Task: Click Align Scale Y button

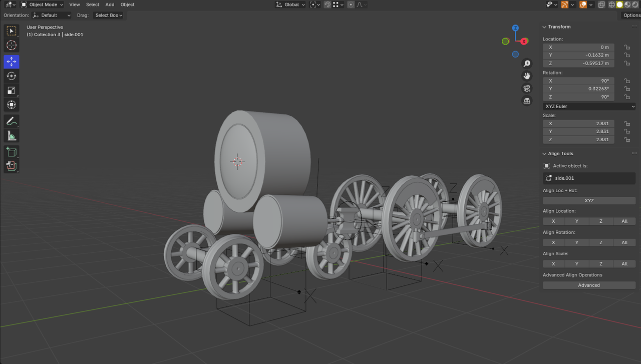Action: tap(577, 263)
